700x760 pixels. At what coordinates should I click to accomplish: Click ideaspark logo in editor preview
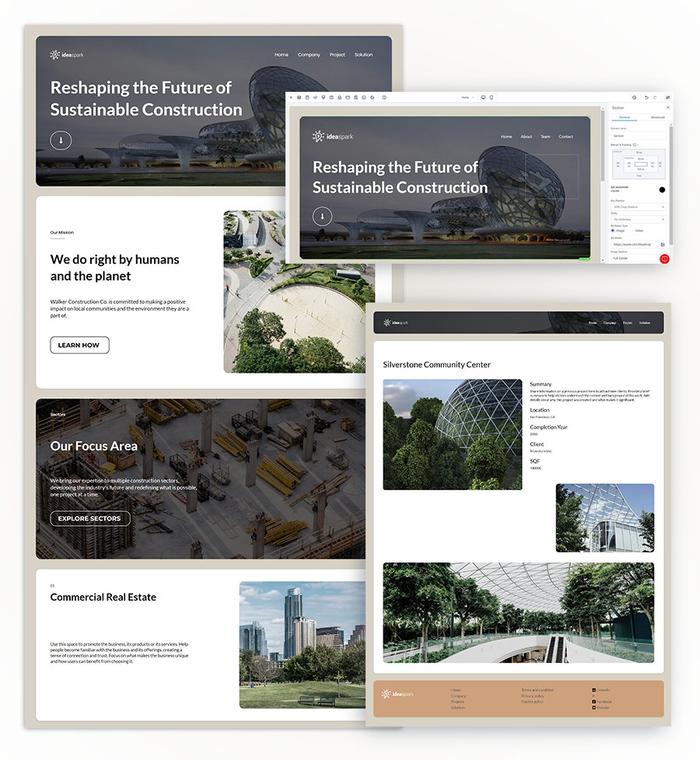(333, 137)
